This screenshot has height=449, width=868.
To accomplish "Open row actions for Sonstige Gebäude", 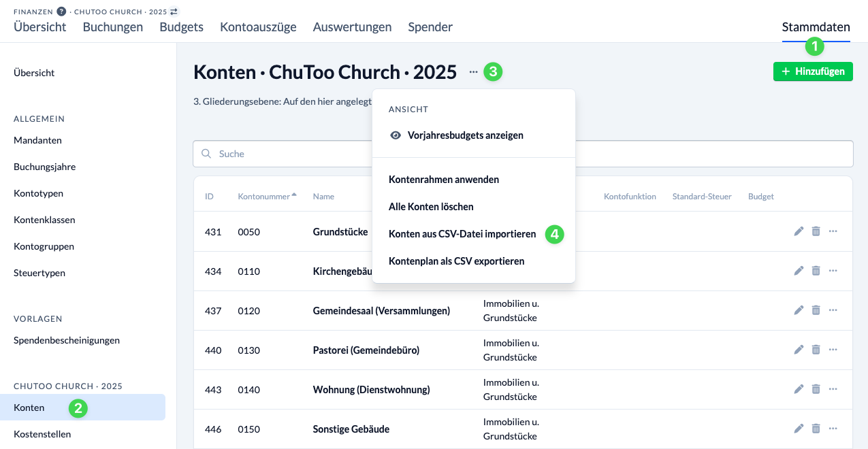I will (x=833, y=429).
